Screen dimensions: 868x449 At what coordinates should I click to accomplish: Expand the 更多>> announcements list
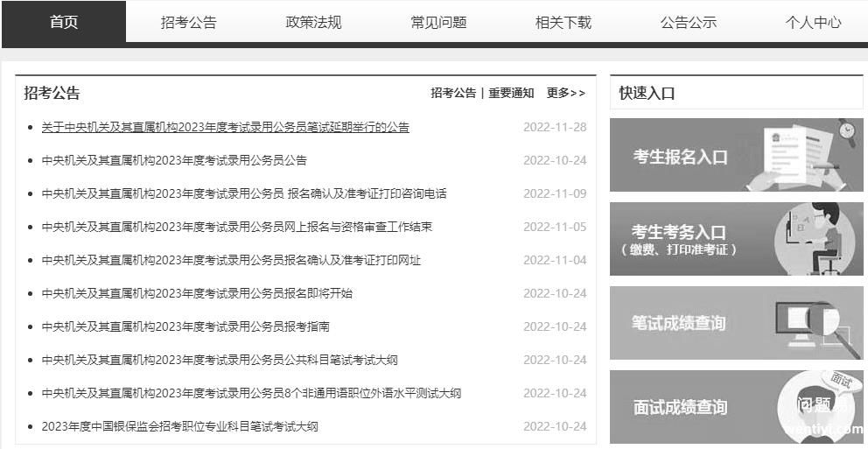pos(565,93)
